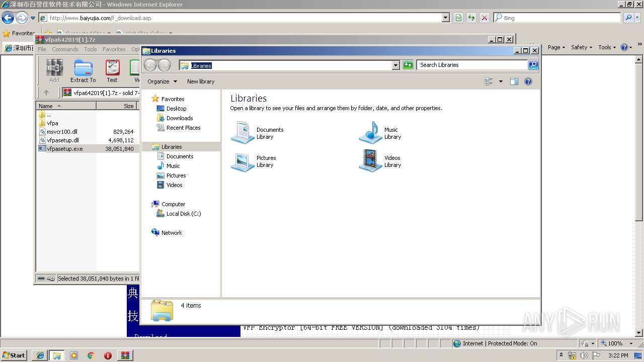Image resolution: width=644 pixels, height=362 pixels.
Task: Select Desktop under Favorites
Action: click(x=172, y=109)
